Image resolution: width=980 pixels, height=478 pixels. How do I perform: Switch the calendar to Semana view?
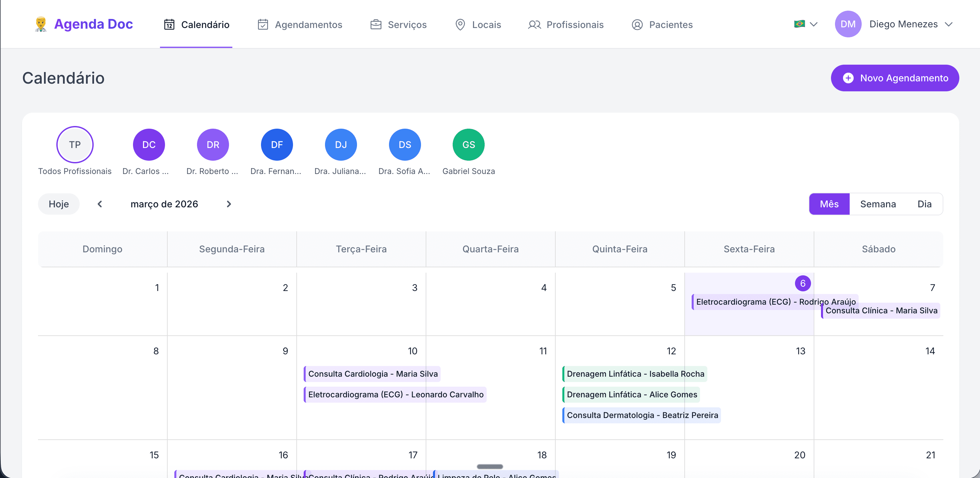(878, 204)
